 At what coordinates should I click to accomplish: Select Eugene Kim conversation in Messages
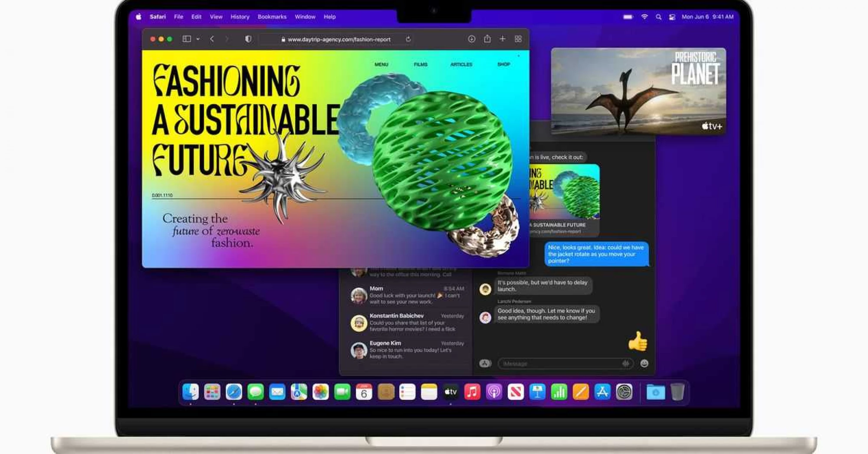407,349
